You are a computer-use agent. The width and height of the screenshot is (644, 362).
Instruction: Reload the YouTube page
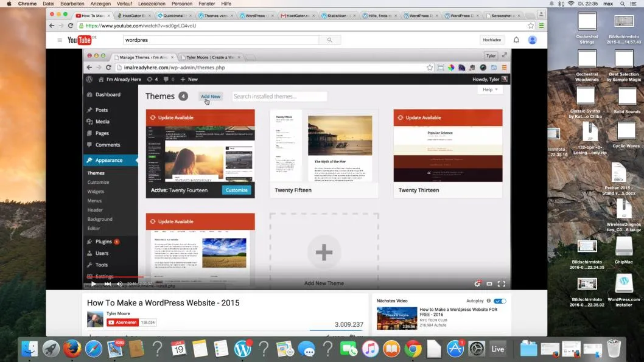click(x=71, y=26)
